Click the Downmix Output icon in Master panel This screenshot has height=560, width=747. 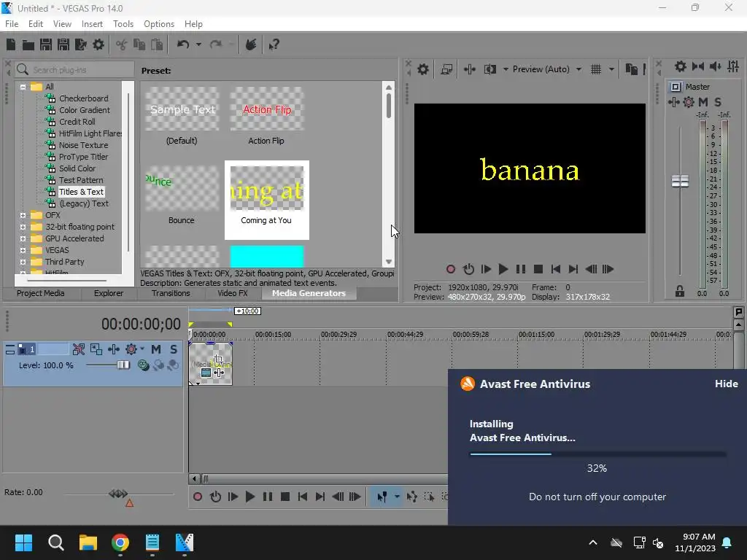(698, 66)
